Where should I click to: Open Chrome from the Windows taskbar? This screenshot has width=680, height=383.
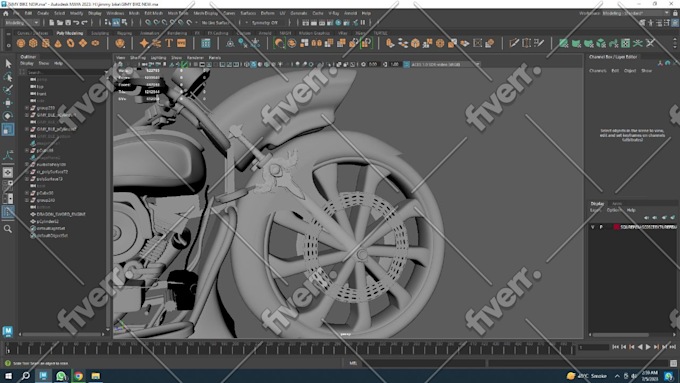click(78, 376)
